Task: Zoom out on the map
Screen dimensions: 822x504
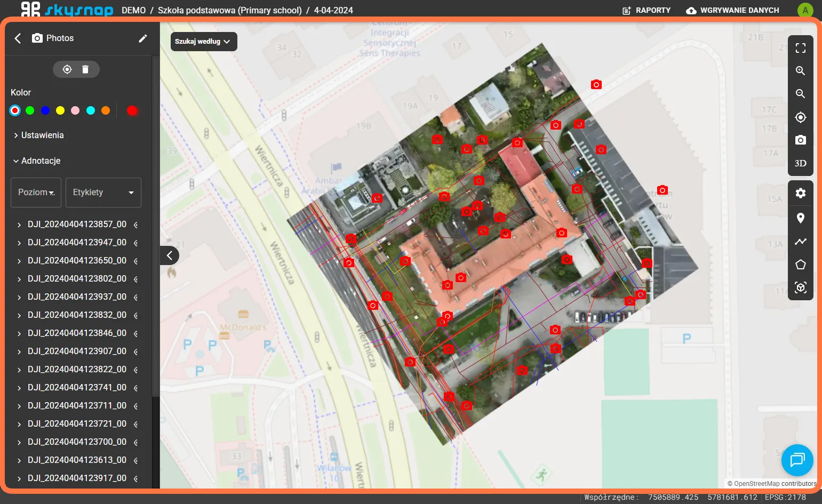Action: tap(800, 94)
